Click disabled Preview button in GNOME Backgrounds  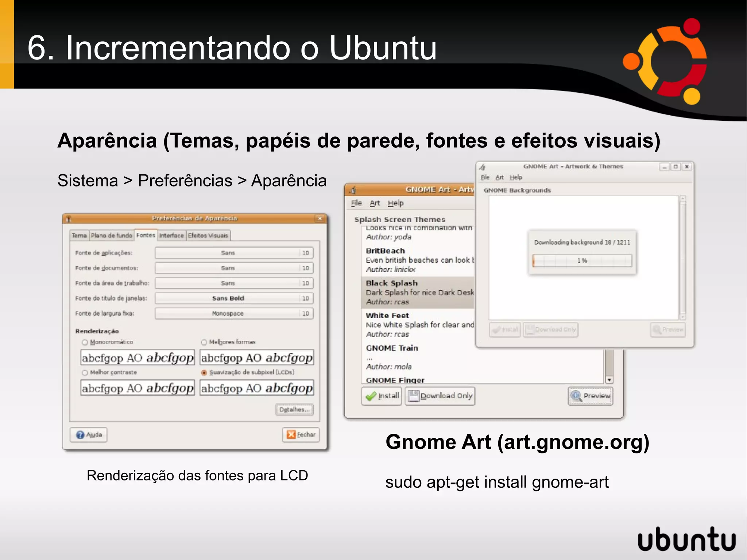pos(668,330)
